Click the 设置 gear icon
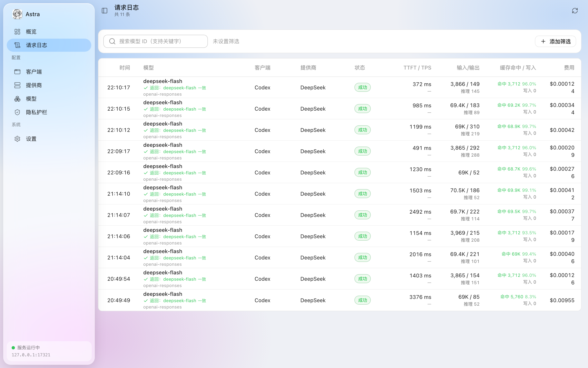The width and height of the screenshot is (588, 368). tap(17, 139)
